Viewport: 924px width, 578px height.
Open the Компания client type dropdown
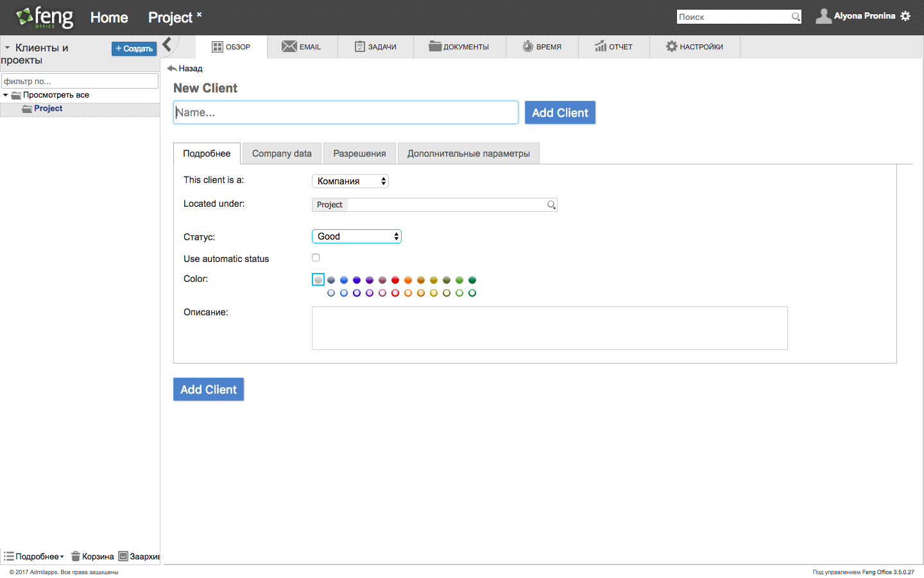click(x=350, y=181)
